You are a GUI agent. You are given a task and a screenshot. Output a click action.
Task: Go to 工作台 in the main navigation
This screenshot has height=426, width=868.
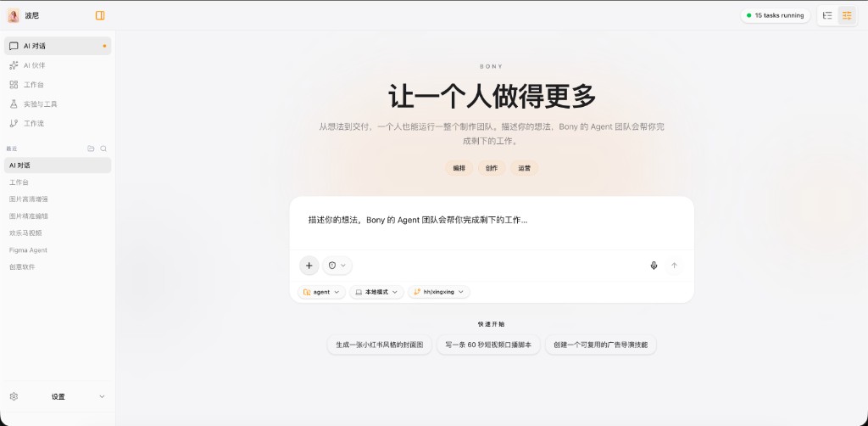point(58,85)
